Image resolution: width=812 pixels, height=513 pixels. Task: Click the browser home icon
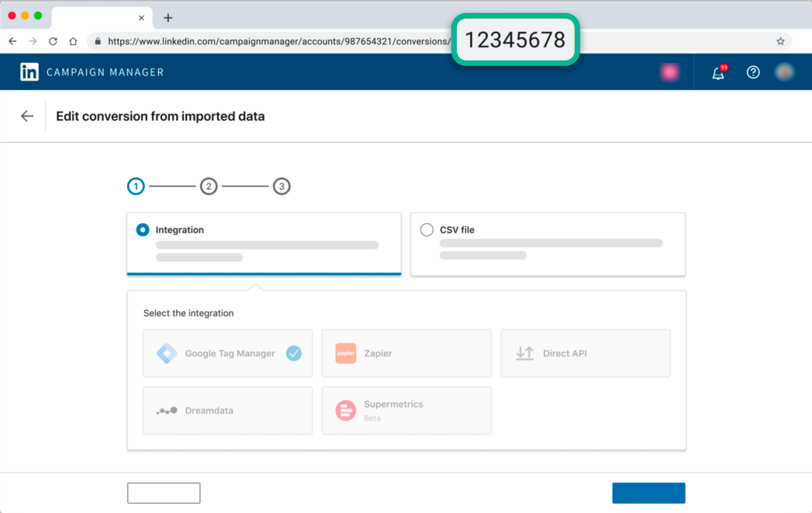[73, 41]
